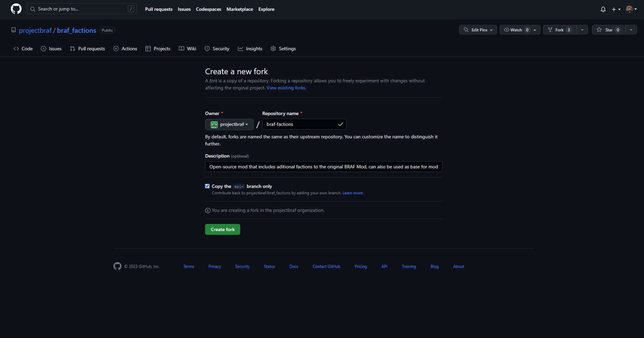Click the Insights tab graph icon
644x338 pixels.
(241, 49)
